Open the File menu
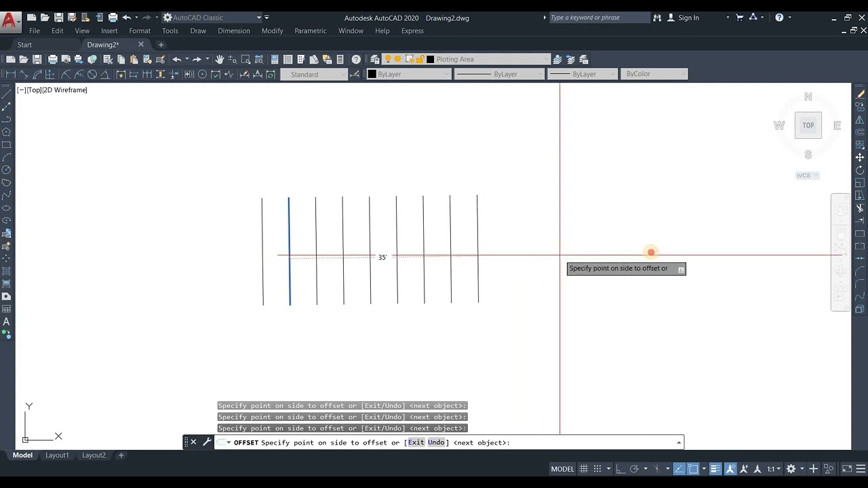 (x=35, y=30)
